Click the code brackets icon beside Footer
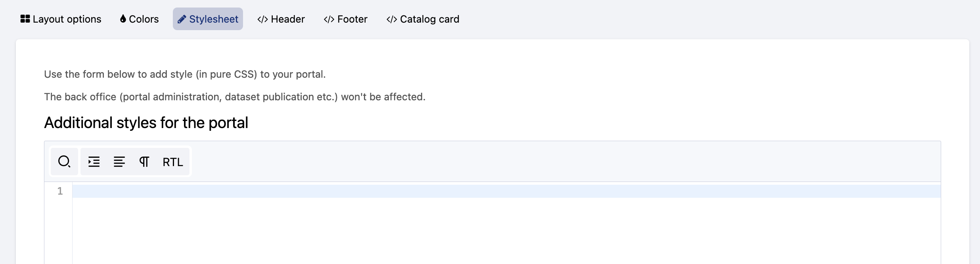Screen dimensions: 980x264 point(329,19)
